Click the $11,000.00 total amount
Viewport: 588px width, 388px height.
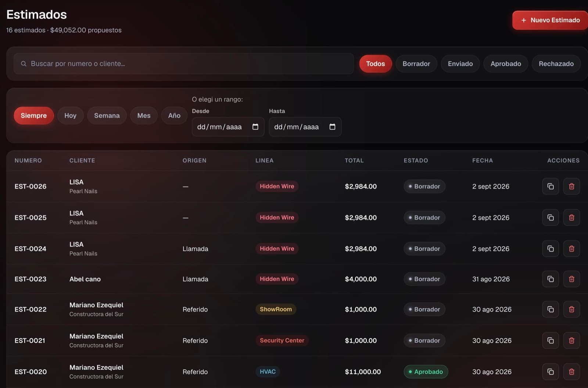(363, 372)
